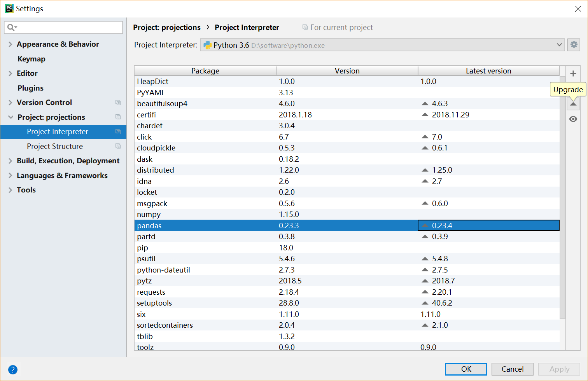Sort by Version column header

(x=347, y=71)
